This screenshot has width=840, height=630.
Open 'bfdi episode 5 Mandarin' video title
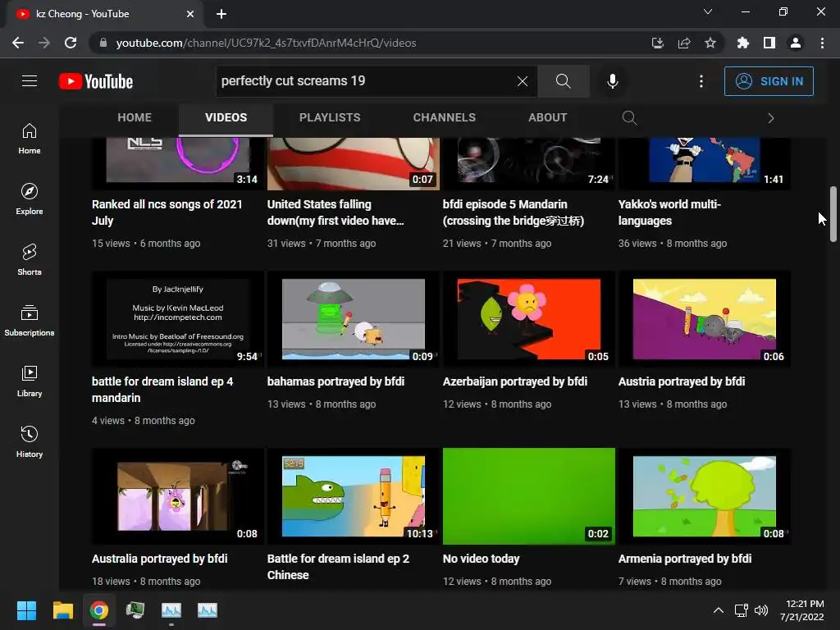tap(514, 212)
